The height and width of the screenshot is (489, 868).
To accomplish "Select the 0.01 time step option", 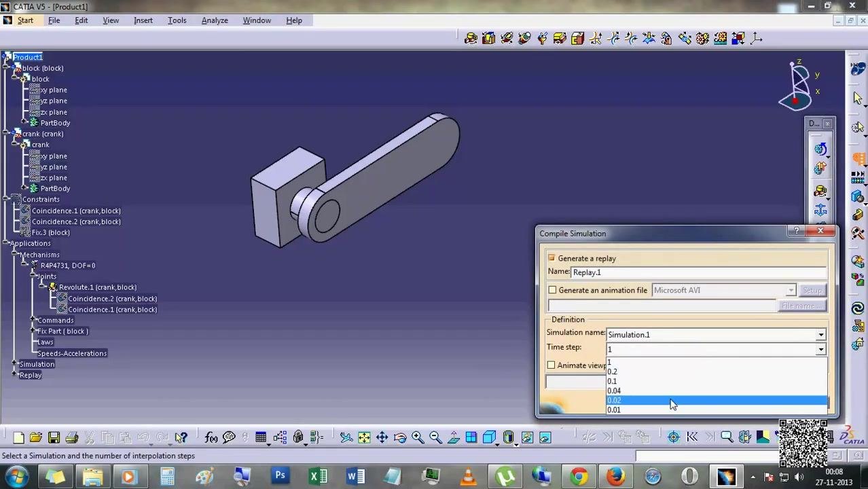I will pos(717,410).
